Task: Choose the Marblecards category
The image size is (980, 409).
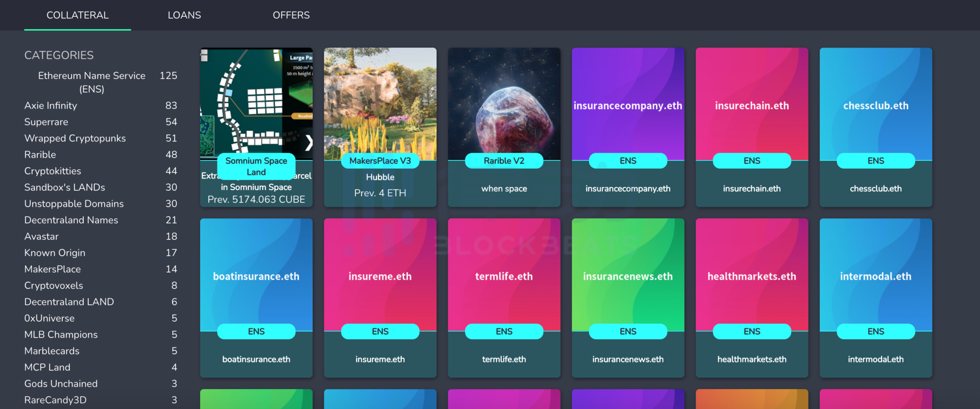Action: (x=101, y=351)
